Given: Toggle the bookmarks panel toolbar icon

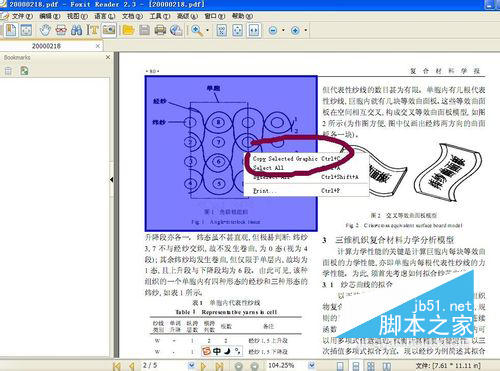Looking at the screenshot, I should (x=11, y=30).
